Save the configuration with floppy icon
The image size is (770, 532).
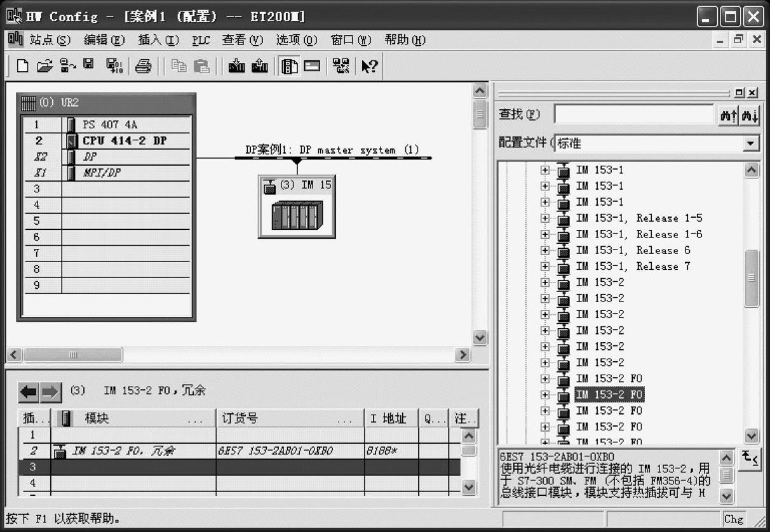pyautogui.click(x=88, y=65)
